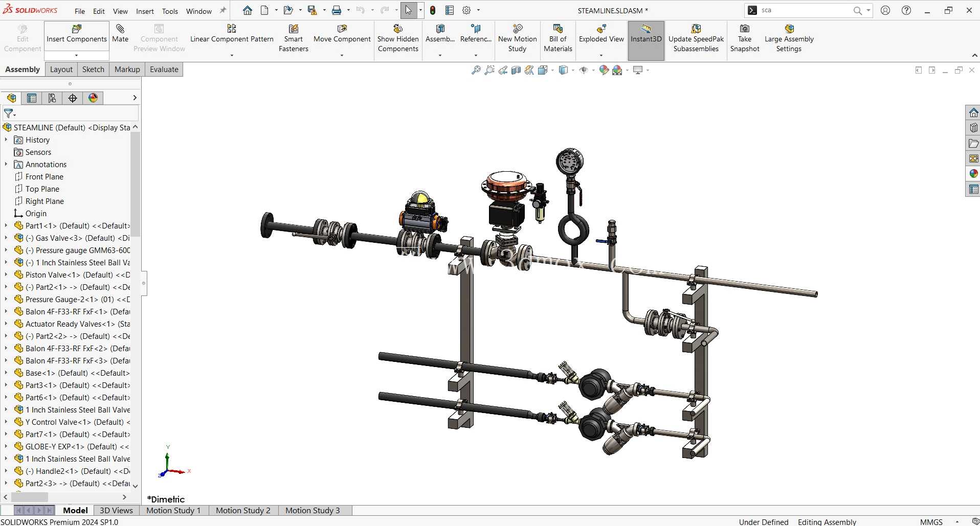Click the Print icon
980x526 pixels.
tap(337, 10)
